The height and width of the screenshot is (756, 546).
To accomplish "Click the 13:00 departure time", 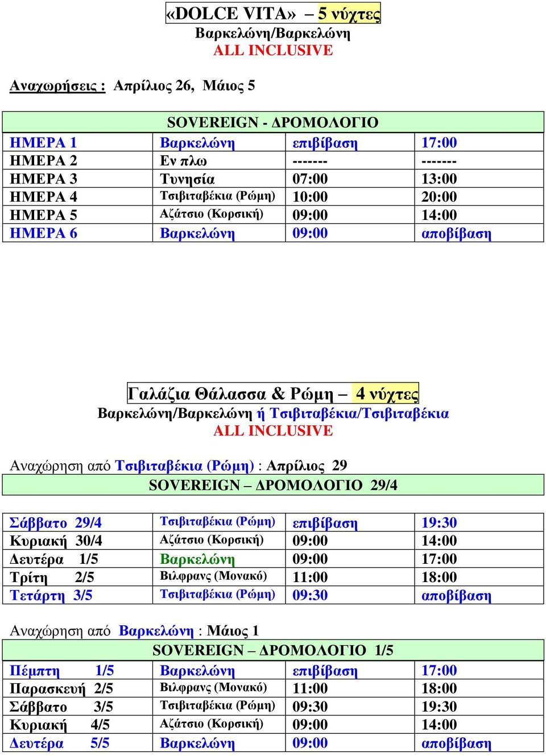I will click(439, 179).
